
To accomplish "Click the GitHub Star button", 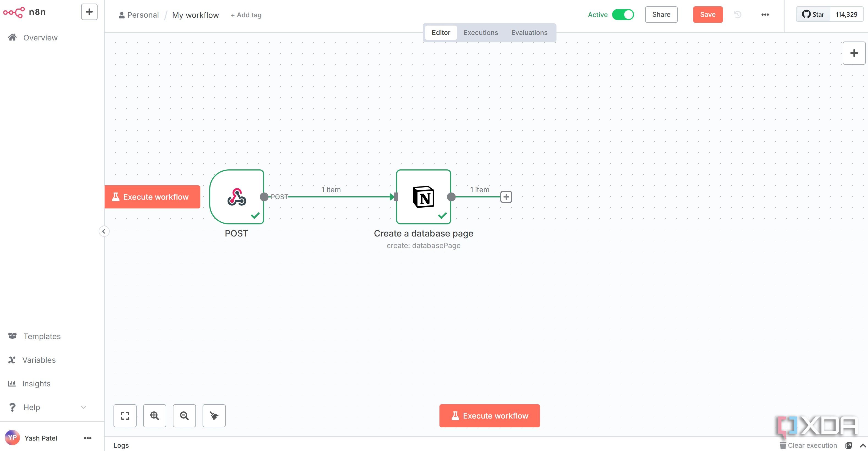I will pos(813,15).
